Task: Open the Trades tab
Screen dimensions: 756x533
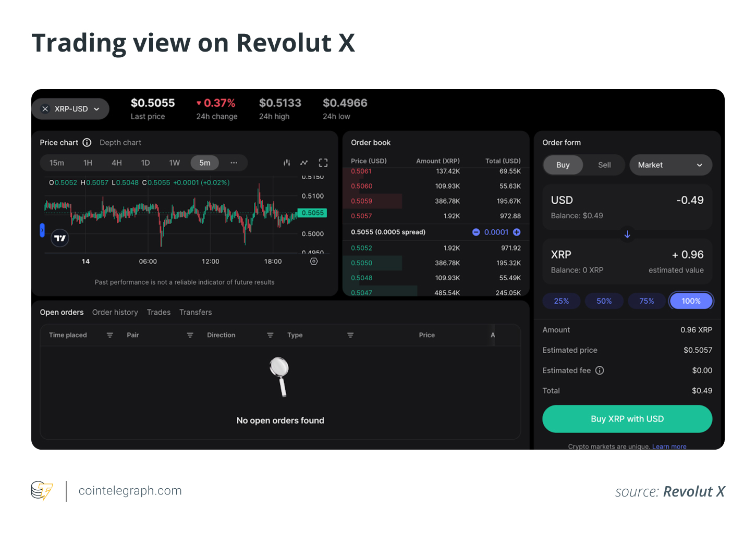Action: 158,312
